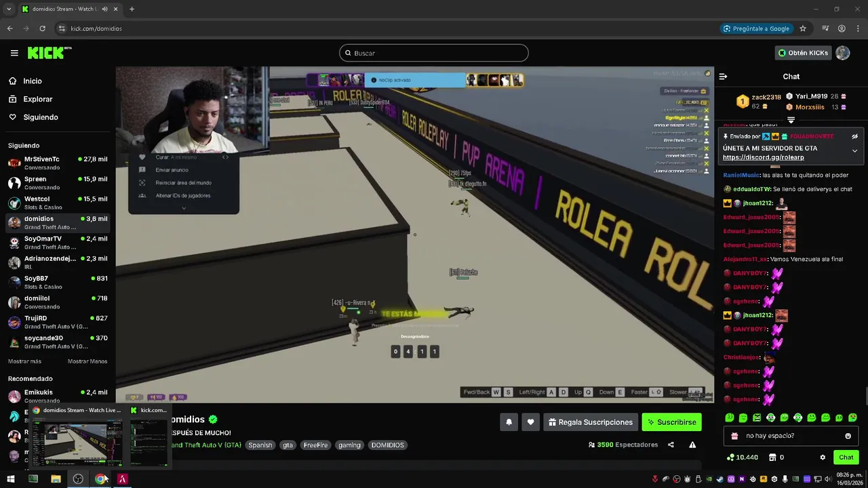Click the Rockstar Games tray icon
868x488 pixels.
pos(764,479)
